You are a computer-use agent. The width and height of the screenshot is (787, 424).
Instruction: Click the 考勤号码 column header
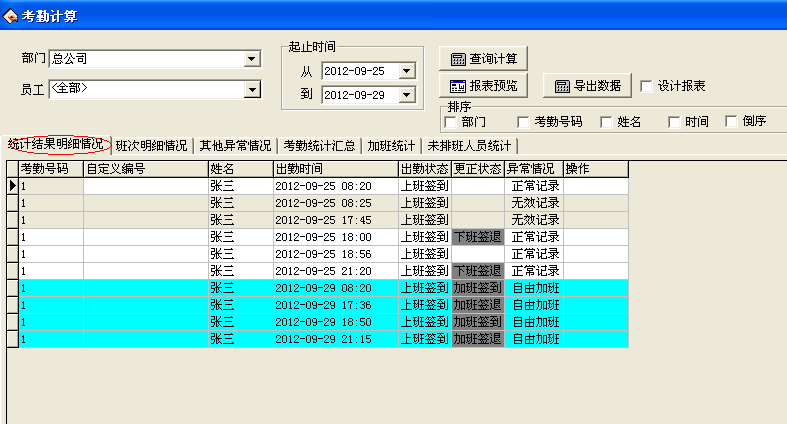pos(51,169)
